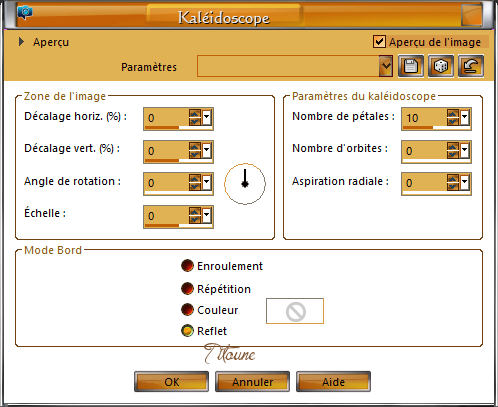Image resolution: width=498 pixels, height=407 pixels.
Task: Increase the Angle de rotation spinner value
Action: [x=195, y=179]
